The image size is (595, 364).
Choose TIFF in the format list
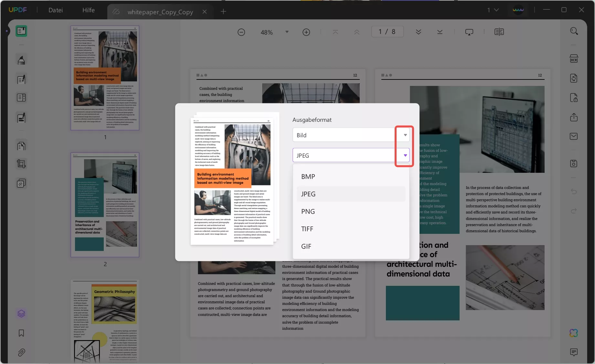tap(307, 229)
